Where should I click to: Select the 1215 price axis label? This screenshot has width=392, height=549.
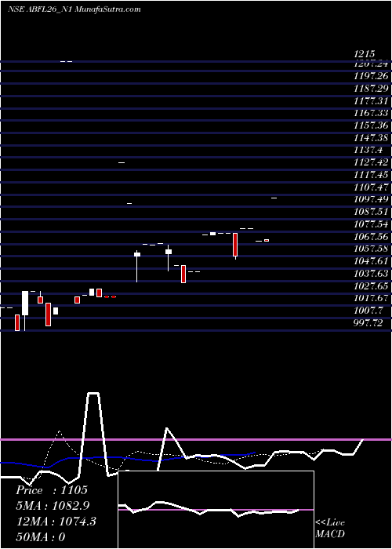coord(365,54)
